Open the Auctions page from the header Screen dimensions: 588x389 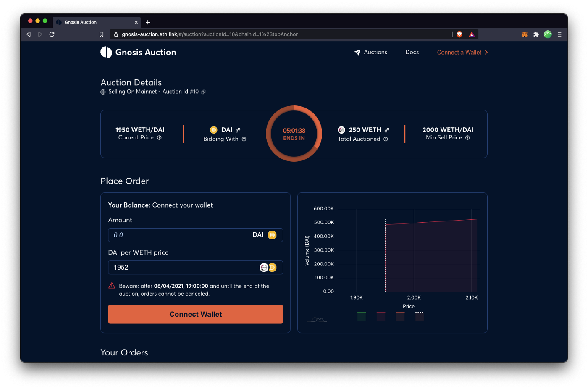tap(371, 52)
